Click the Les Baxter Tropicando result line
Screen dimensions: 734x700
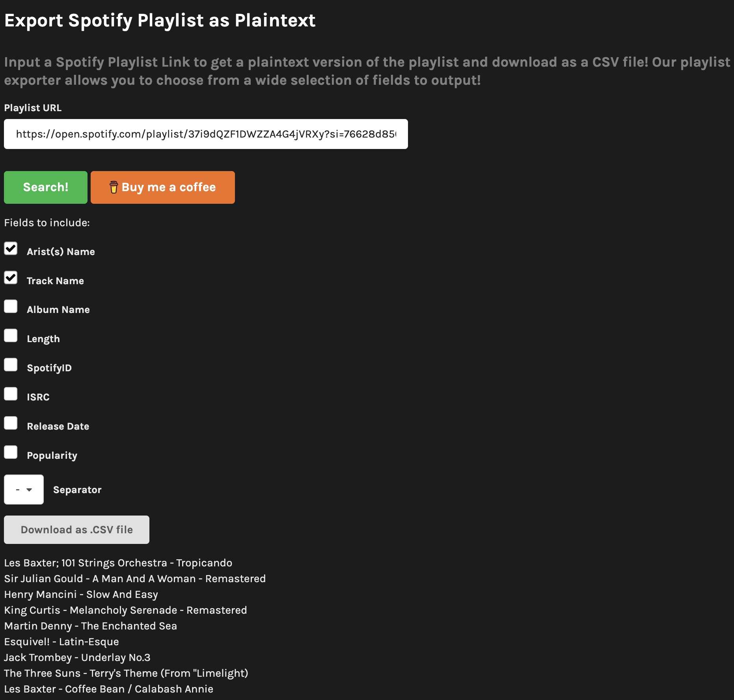tap(118, 563)
